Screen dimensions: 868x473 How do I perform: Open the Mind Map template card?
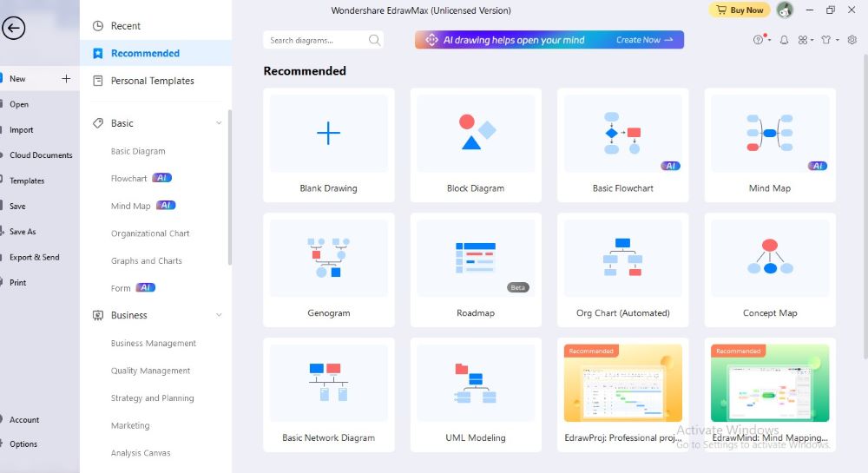pyautogui.click(x=770, y=146)
